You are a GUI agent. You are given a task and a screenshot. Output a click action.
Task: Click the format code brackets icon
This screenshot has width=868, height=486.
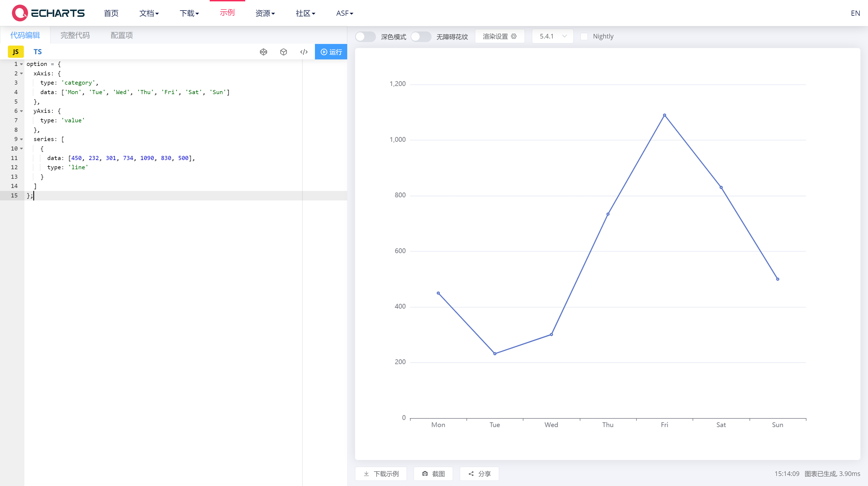click(304, 52)
